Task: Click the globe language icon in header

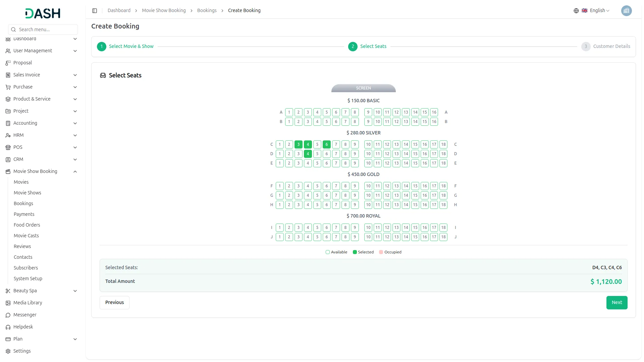Action: [x=576, y=10]
